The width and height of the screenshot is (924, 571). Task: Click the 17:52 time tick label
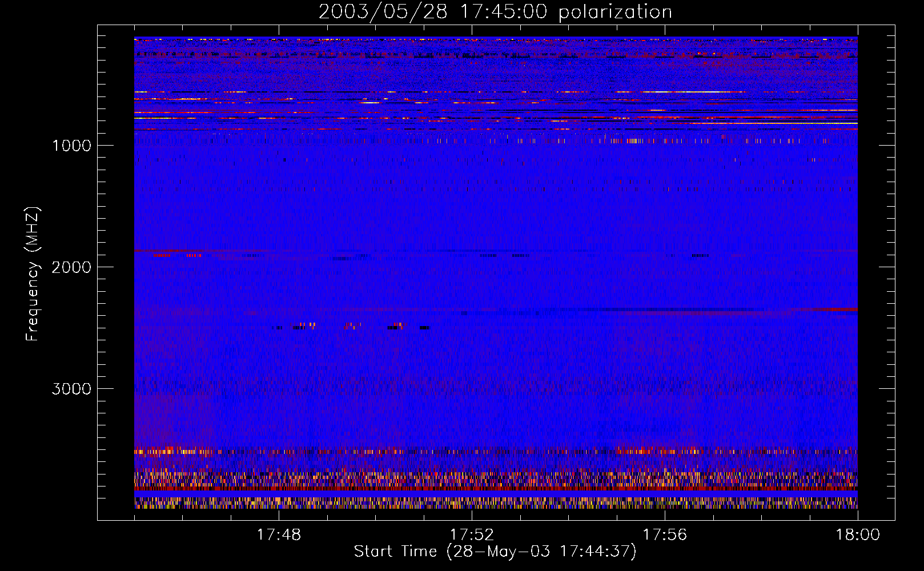click(472, 535)
